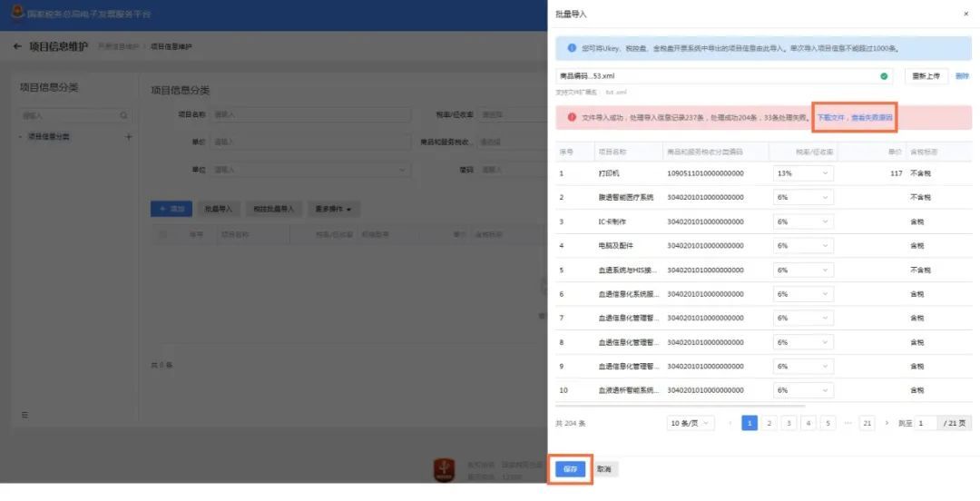Click the 删除 link beside re-upload
980x501 pixels.
tap(962, 76)
